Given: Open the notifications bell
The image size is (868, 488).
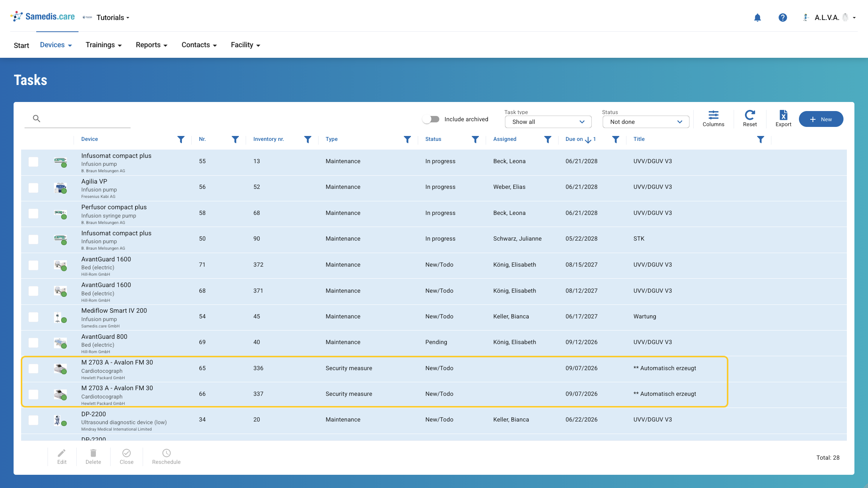Looking at the screenshot, I should pyautogui.click(x=757, y=17).
